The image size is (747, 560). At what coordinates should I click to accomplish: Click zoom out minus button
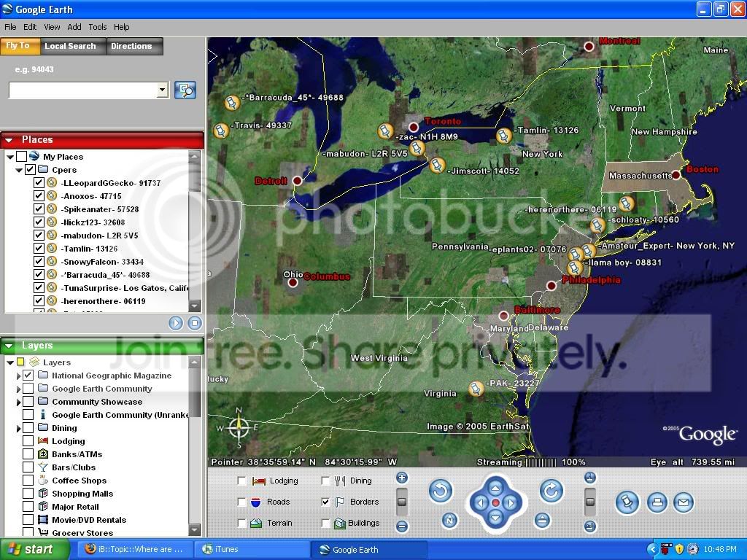click(x=402, y=526)
